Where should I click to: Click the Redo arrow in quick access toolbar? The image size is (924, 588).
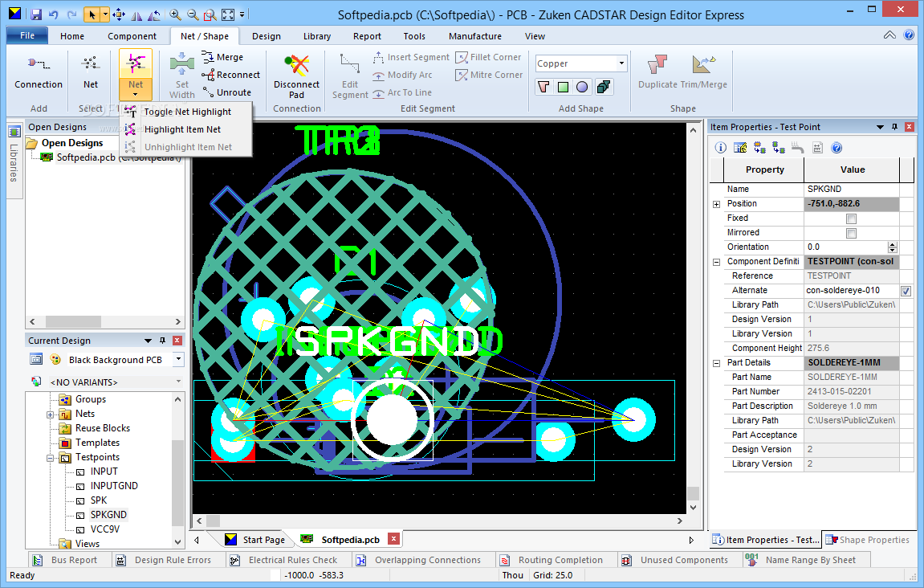72,14
